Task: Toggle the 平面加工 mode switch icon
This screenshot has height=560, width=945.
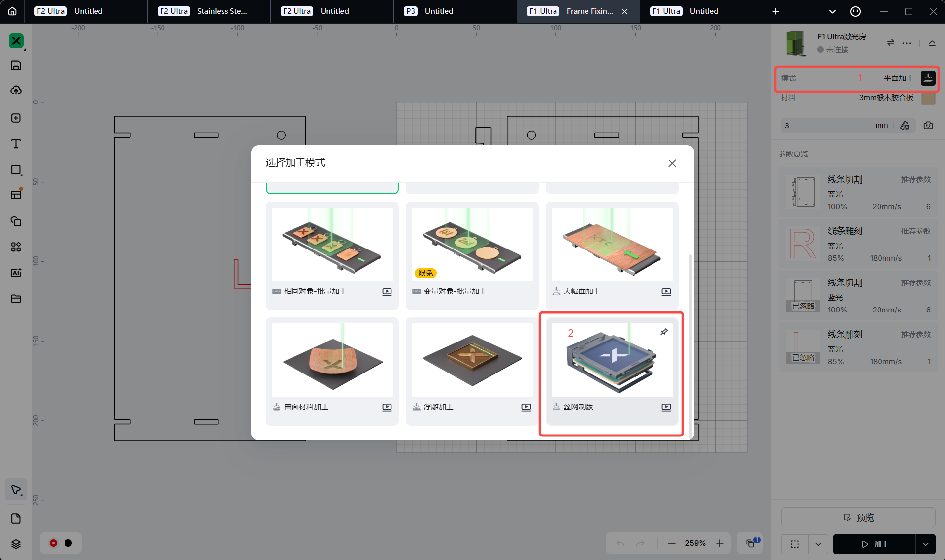Action: click(928, 78)
